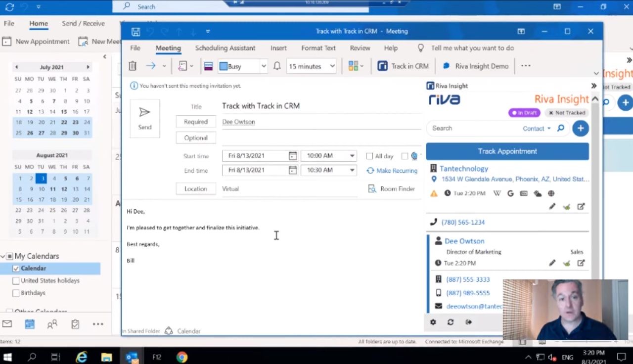Toggle the time zones checkbox beside All day
This screenshot has height=364, width=633.
pos(405,156)
